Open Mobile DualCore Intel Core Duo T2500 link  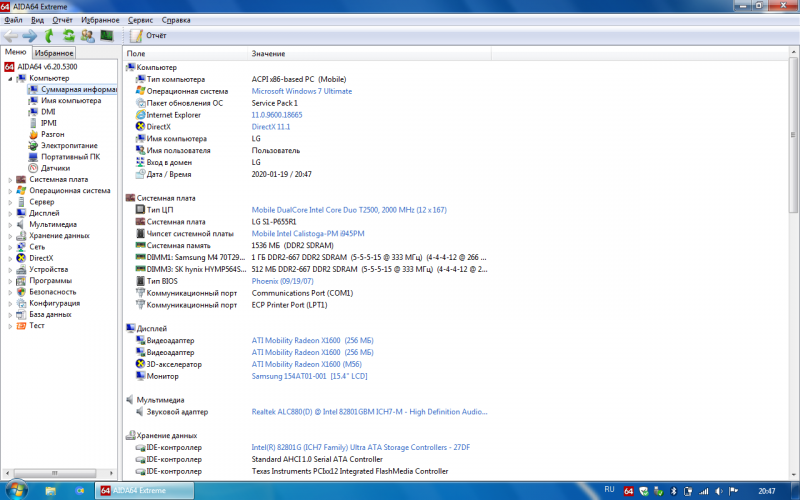pyautogui.click(x=349, y=210)
